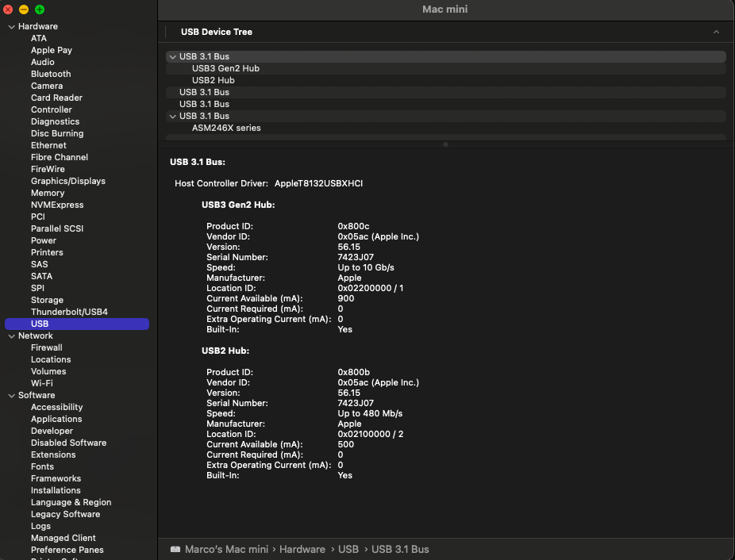Select Apple Pay in the sidebar
The height and width of the screenshot is (560, 735).
pyautogui.click(x=52, y=50)
